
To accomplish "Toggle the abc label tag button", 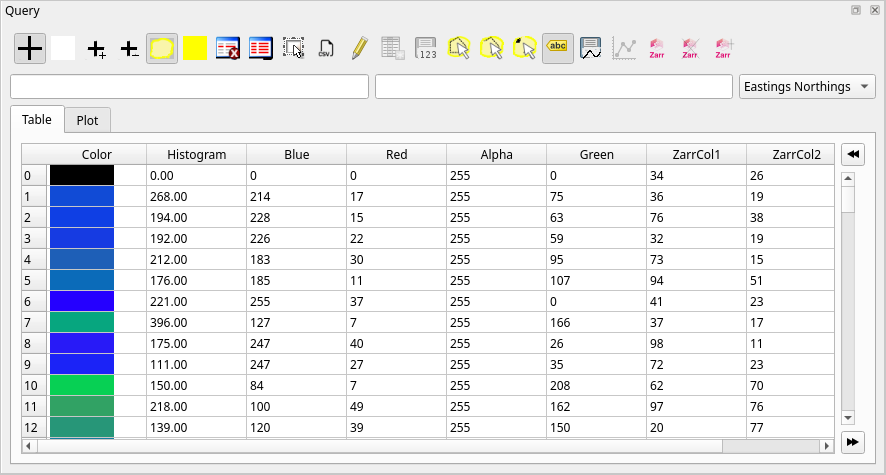I will click(558, 49).
